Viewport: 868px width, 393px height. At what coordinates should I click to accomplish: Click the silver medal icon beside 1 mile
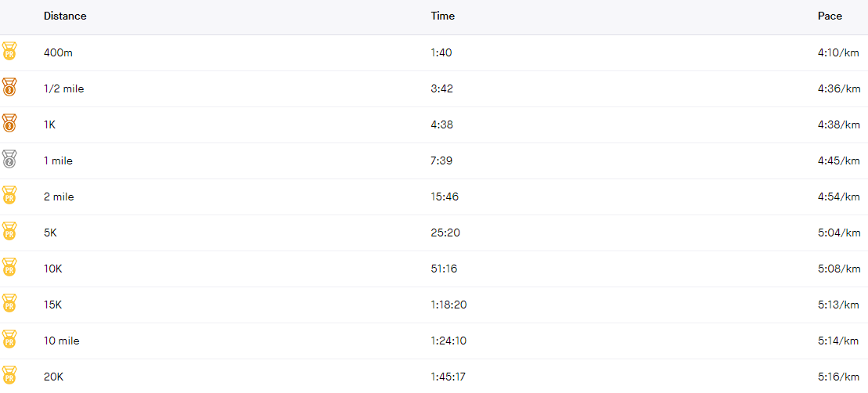tap(9, 159)
